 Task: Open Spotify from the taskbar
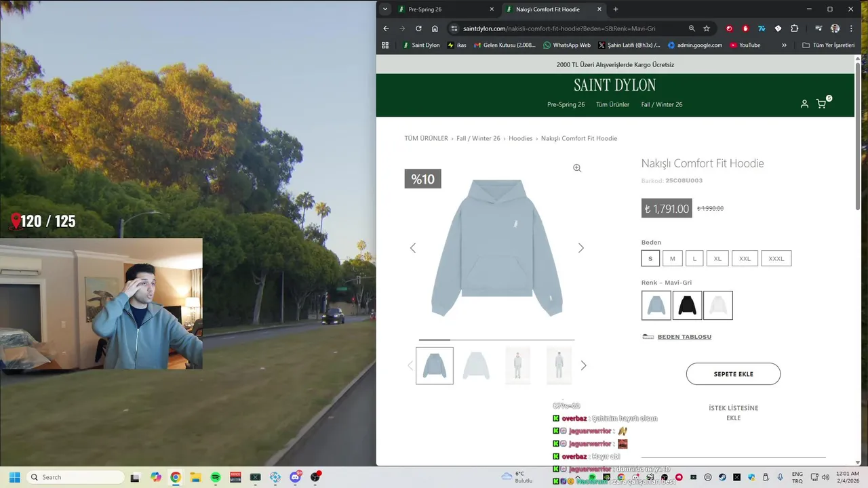tap(216, 477)
